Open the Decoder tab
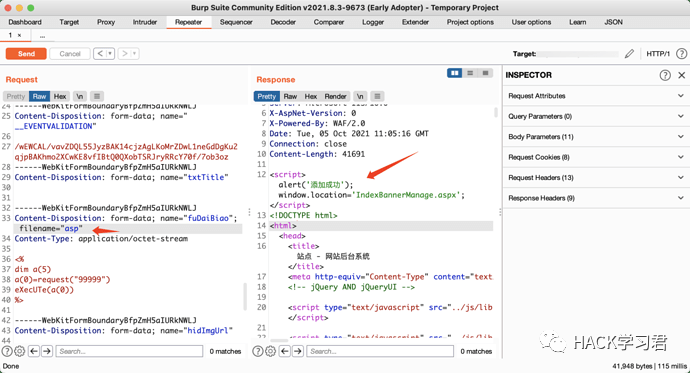 [283, 22]
